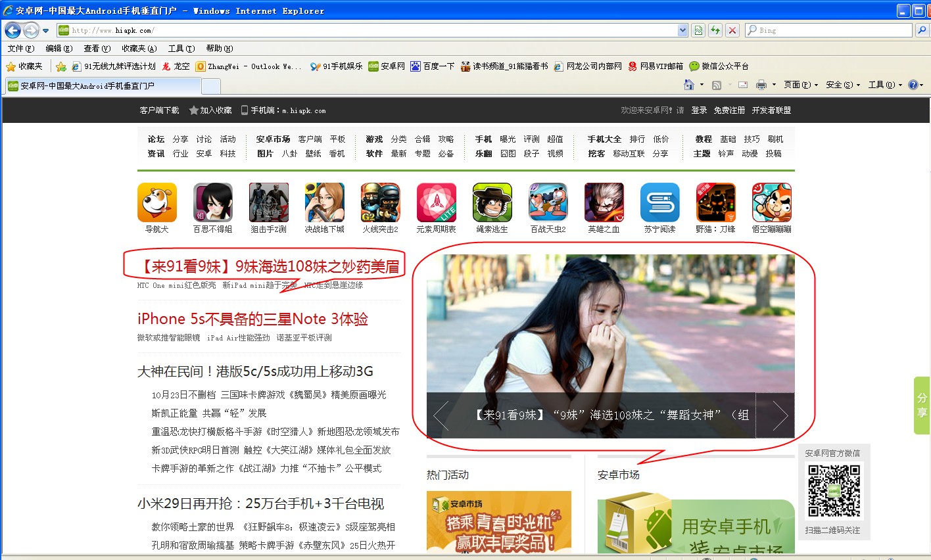Open the 元素周期表 app icon

(437, 202)
